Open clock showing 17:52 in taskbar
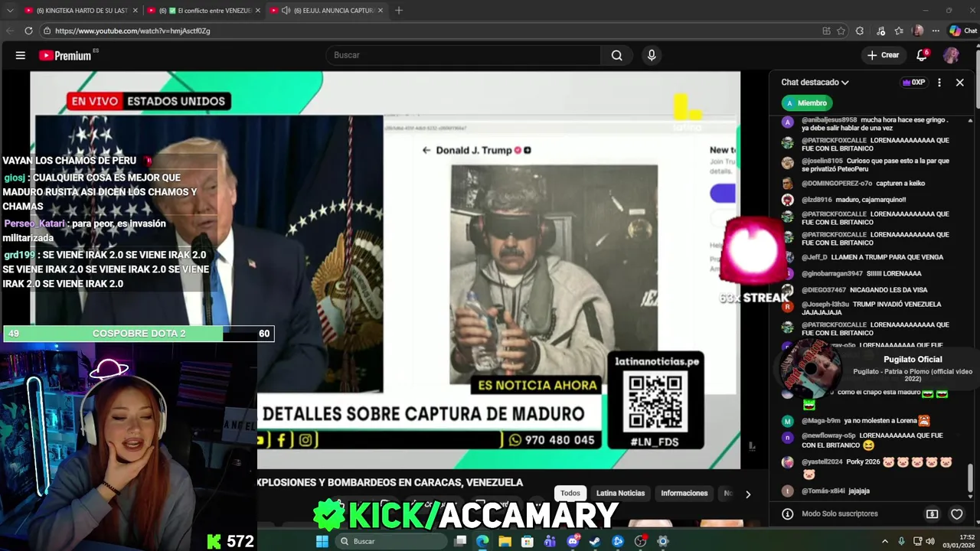 click(957, 541)
